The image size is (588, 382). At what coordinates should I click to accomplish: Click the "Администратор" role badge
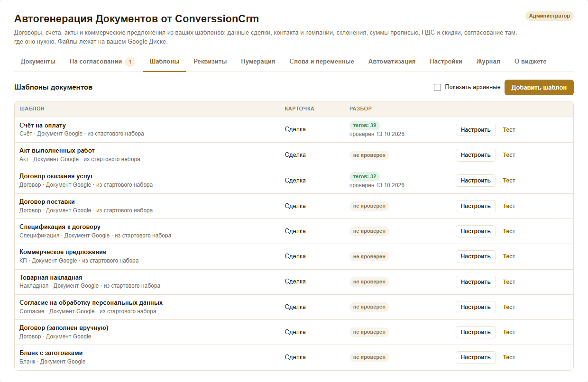pyautogui.click(x=550, y=16)
